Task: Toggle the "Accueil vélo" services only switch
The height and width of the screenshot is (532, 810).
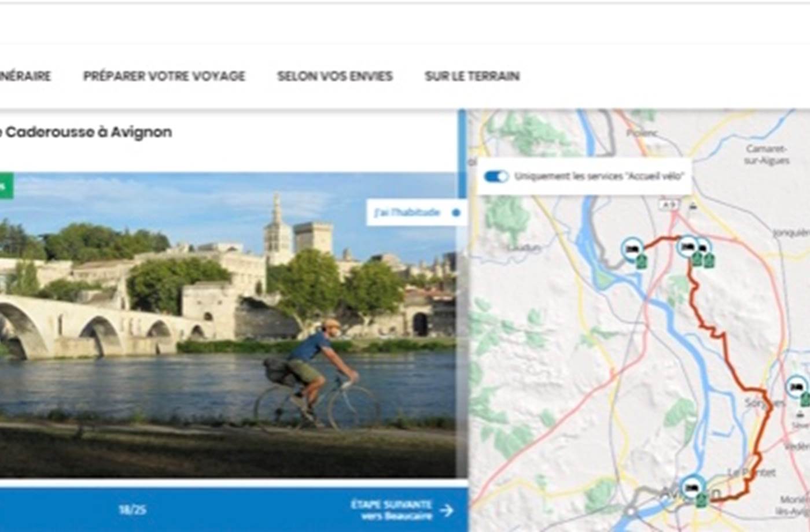Action: [x=496, y=176]
